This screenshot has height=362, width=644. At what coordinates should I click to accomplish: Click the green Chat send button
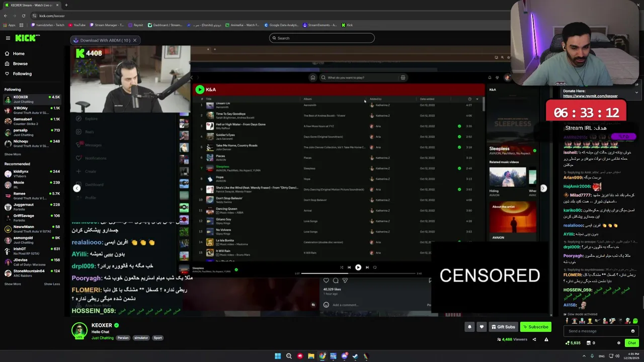point(631,343)
